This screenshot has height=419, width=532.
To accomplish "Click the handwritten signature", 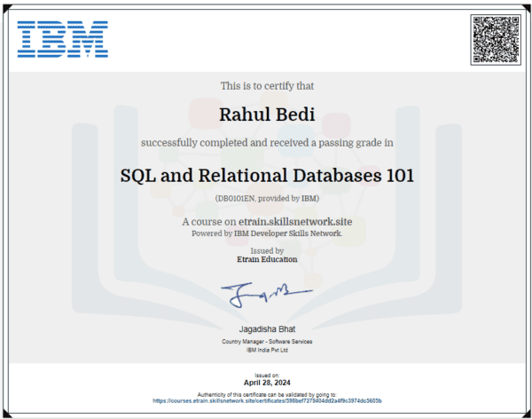I will click(265, 292).
